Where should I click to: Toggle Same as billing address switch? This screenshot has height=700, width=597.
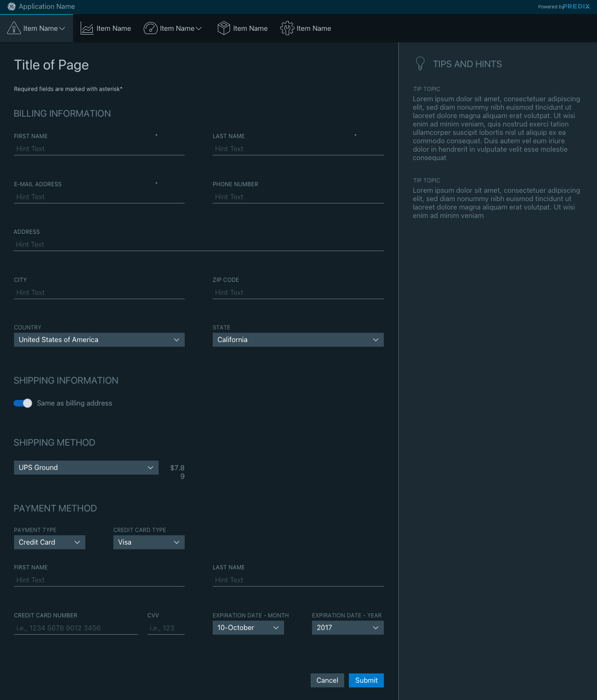pyautogui.click(x=23, y=403)
